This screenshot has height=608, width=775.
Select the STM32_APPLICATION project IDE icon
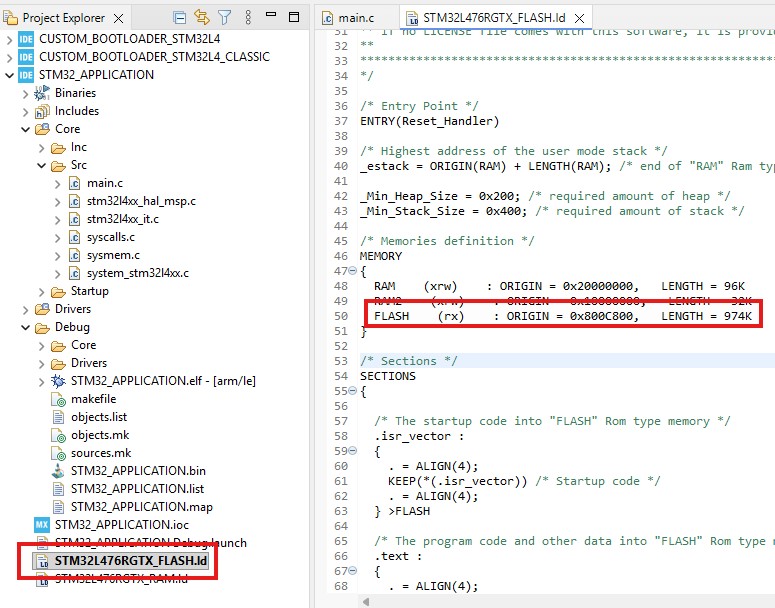click(26, 75)
